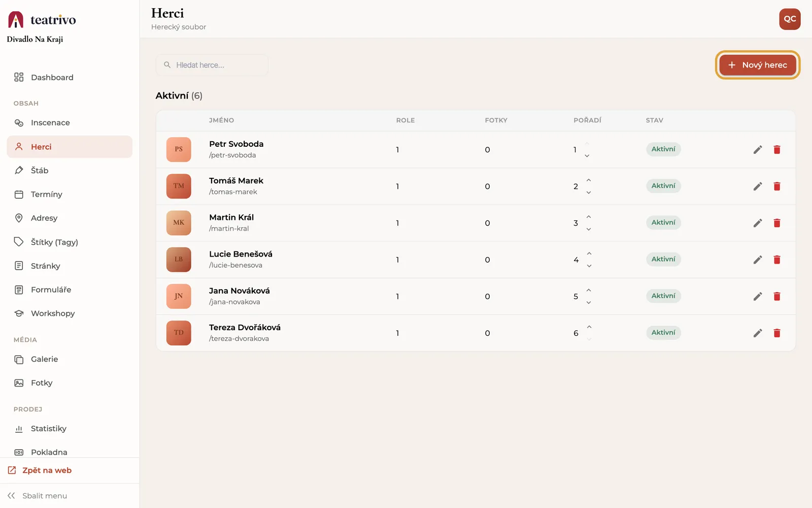Viewport: 812px width, 508px height.
Task: Click the PS avatar of Petr Svoboda
Action: (x=179, y=149)
